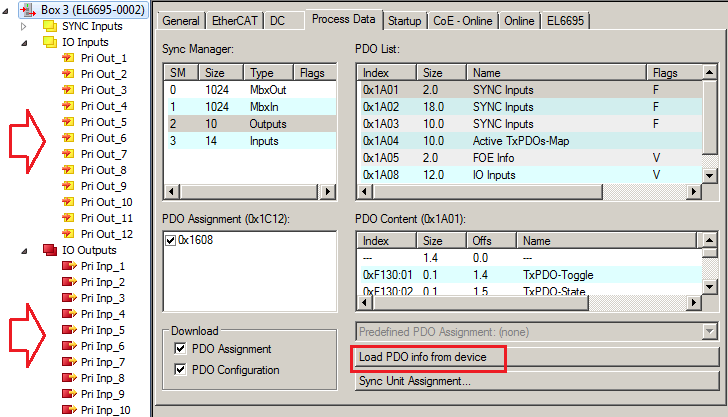Select PDO 0x1A04 Active TxPDOs-Map row
728x417 pixels.
tap(530, 141)
